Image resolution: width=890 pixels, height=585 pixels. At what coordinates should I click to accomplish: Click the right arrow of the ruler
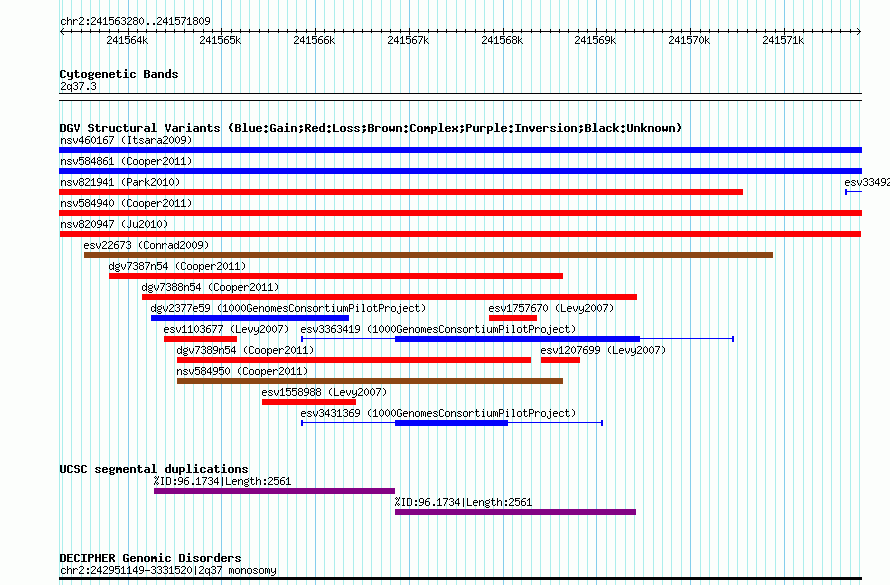[x=859, y=31]
